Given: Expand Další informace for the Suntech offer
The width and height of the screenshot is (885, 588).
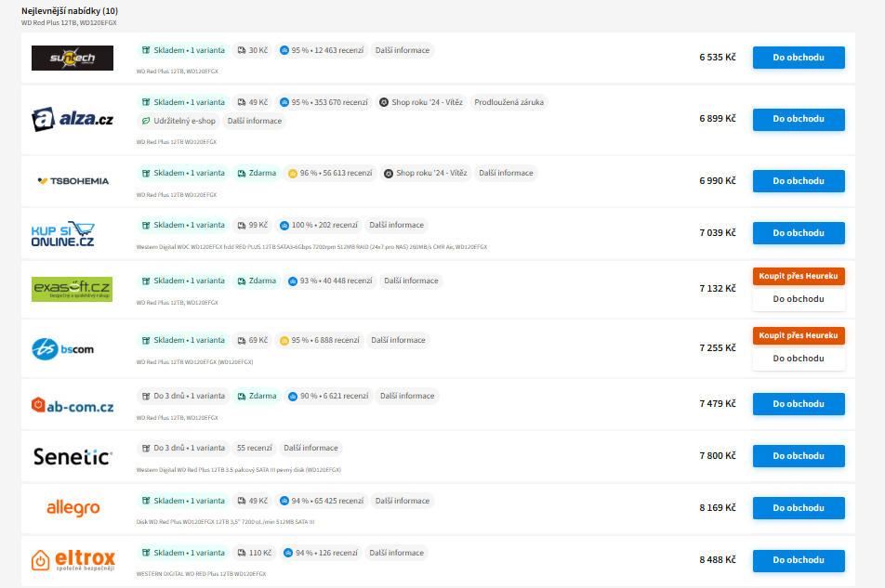Looking at the screenshot, I should tap(403, 50).
